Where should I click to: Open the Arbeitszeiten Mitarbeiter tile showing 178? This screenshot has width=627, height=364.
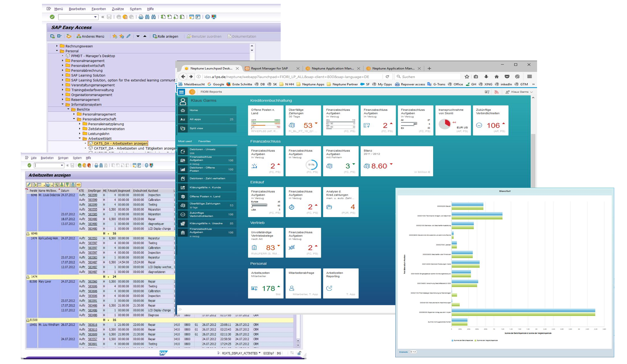266,283
